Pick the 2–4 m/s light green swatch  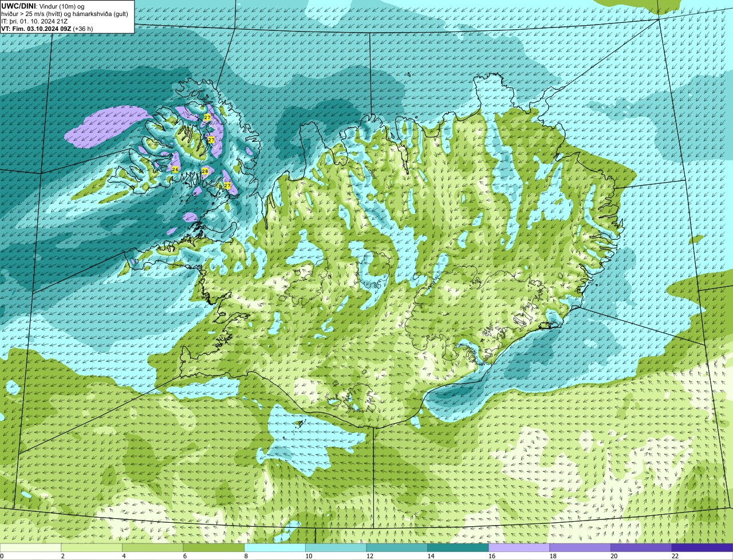coord(92,547)
